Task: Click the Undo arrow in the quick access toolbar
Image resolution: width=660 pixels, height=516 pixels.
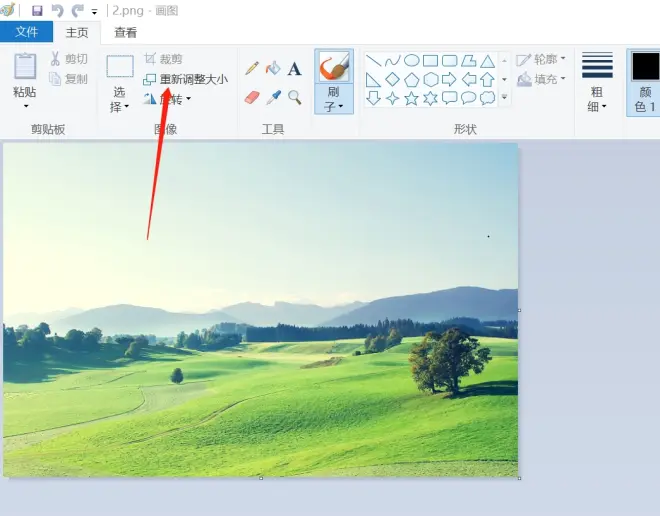Action: [57, 11]
